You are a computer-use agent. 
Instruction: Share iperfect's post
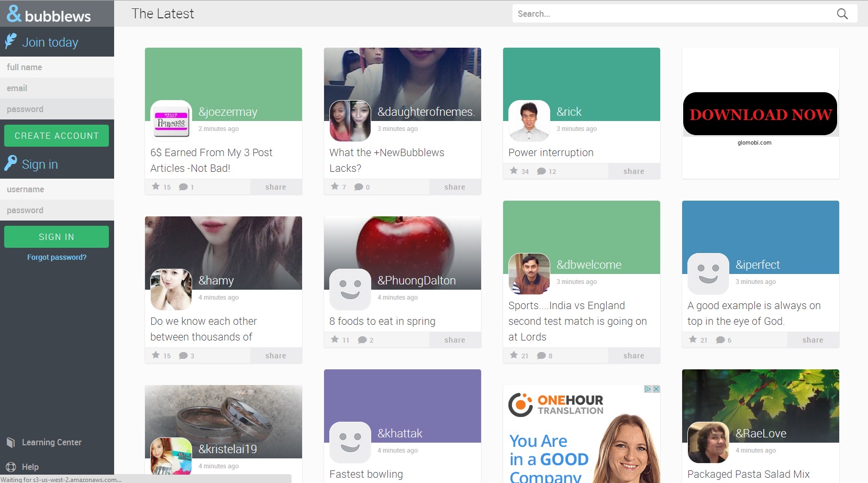pos(813,340)
